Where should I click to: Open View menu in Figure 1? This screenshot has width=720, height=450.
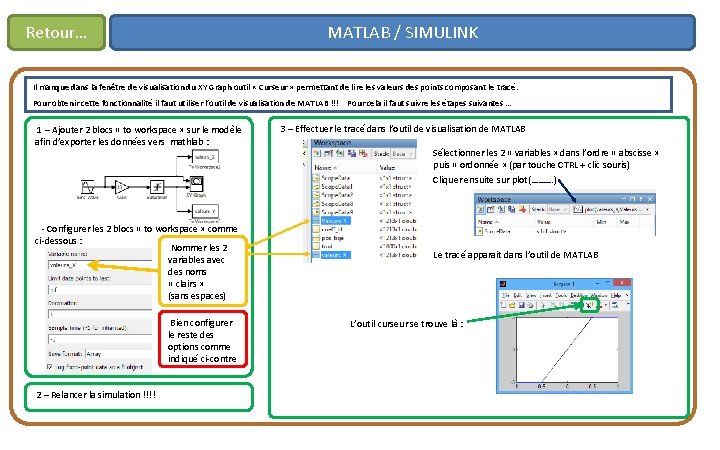pyautogui.click(x=531, y=296)
